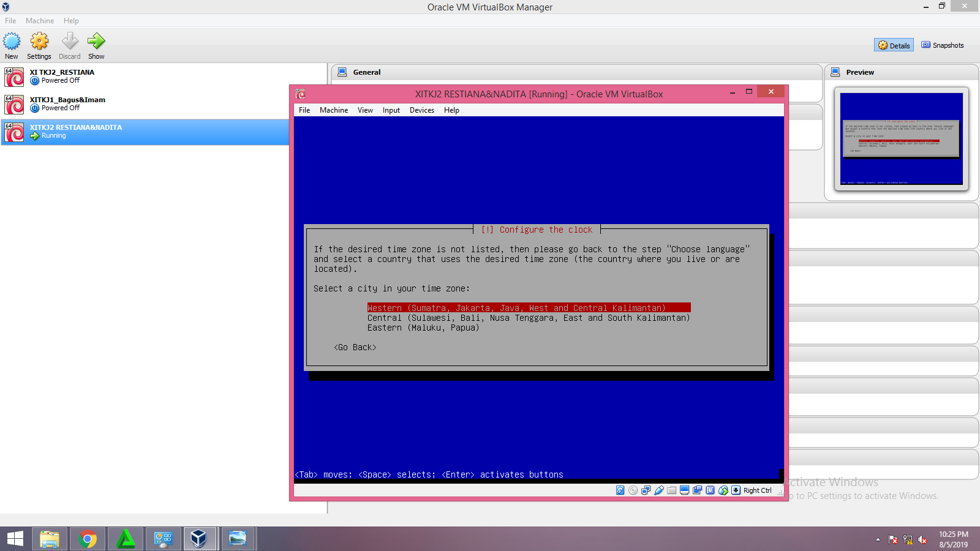Open the VM window Devices menu

[x=422, y=110]
